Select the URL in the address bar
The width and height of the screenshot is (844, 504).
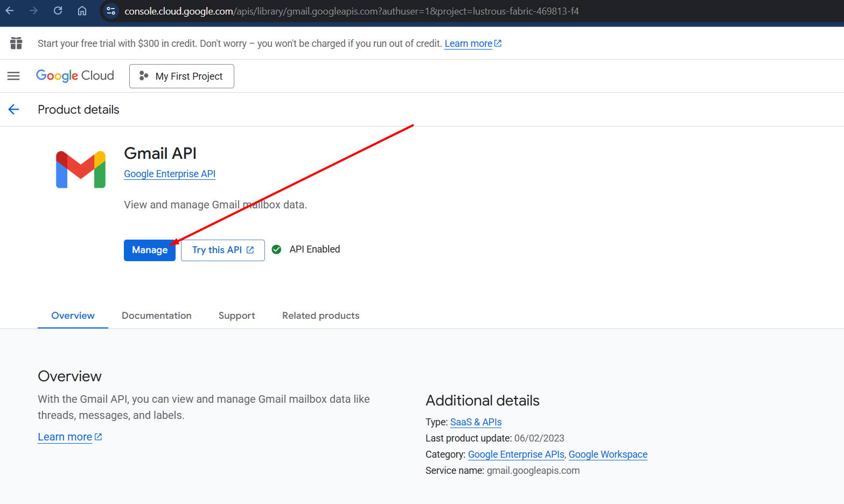(x=352, y=11)
